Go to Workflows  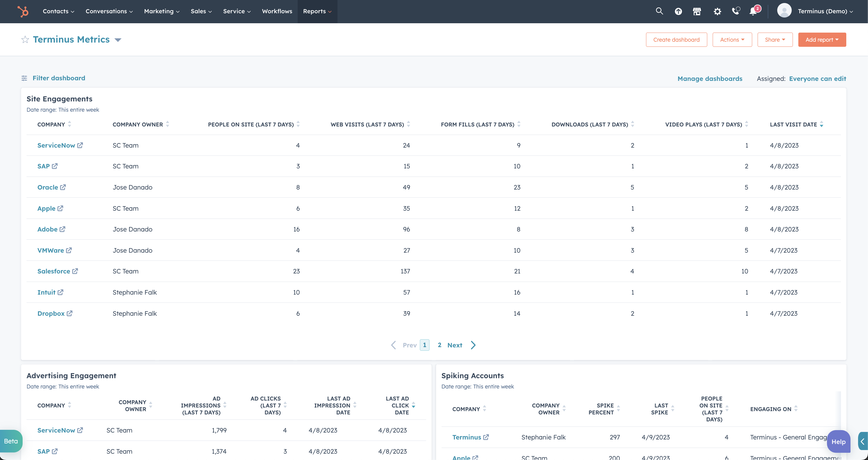[x=277, y=11]
